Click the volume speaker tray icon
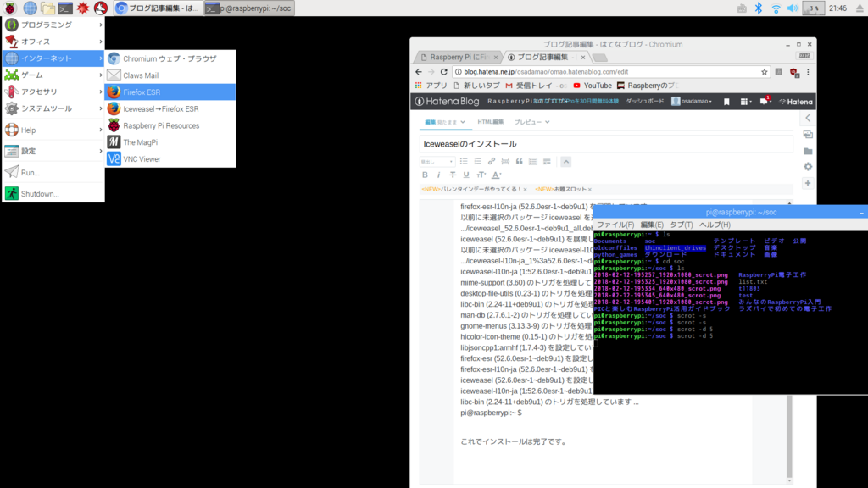Viewport: 868px width, 488px height. pos(793,8)
